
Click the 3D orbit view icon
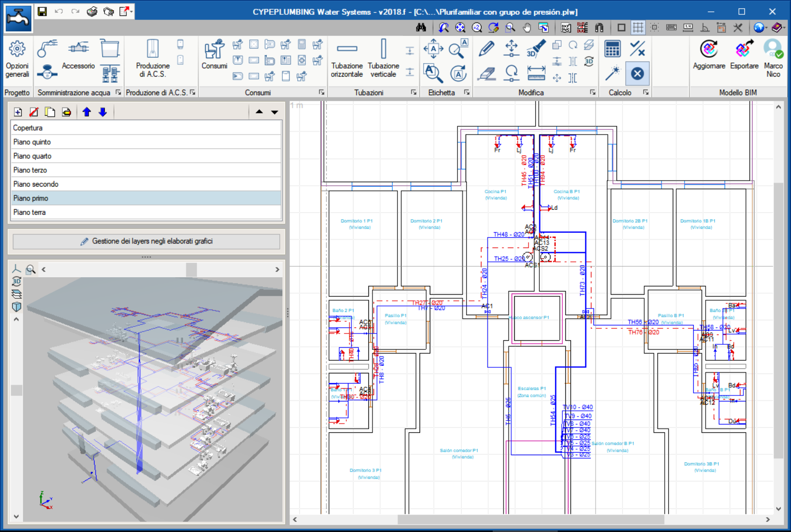pos(16,281)
